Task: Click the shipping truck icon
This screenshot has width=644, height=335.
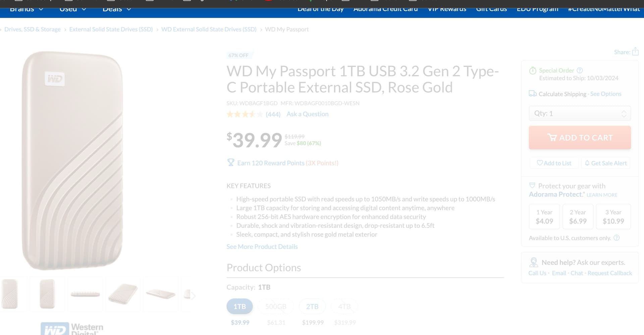Action: 533,93
